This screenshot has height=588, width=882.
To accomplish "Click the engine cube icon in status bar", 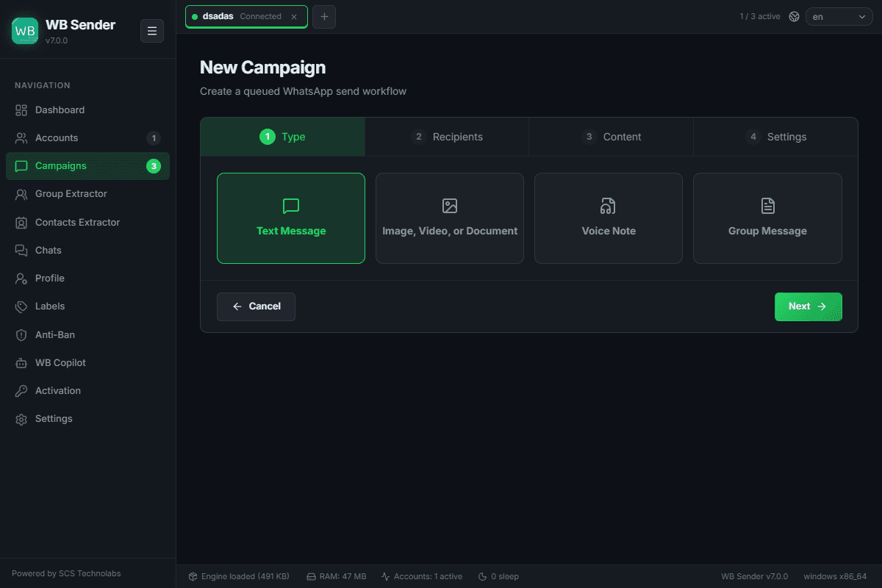I will (193, 576).
